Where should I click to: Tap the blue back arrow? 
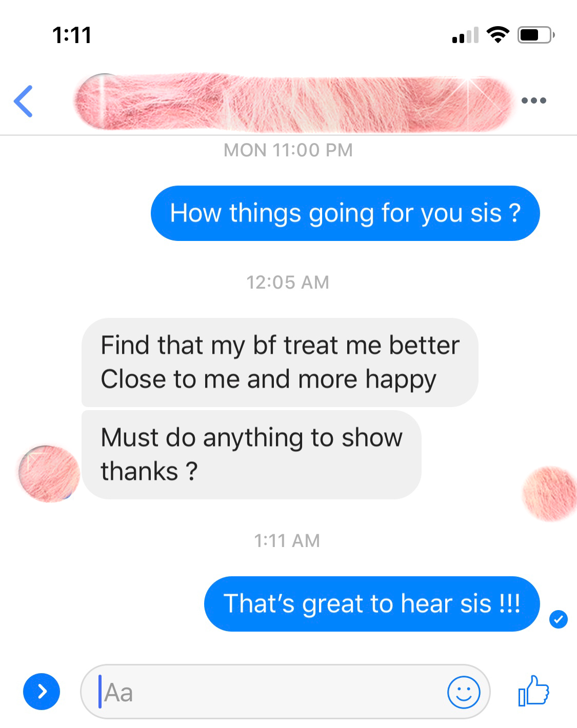pyautogui.click(x=23, y=101)
